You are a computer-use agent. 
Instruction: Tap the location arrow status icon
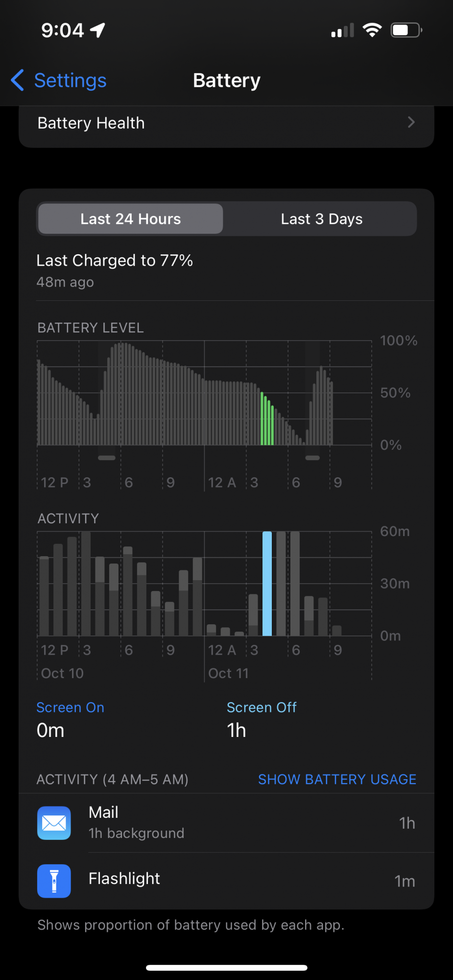(98, 30)
